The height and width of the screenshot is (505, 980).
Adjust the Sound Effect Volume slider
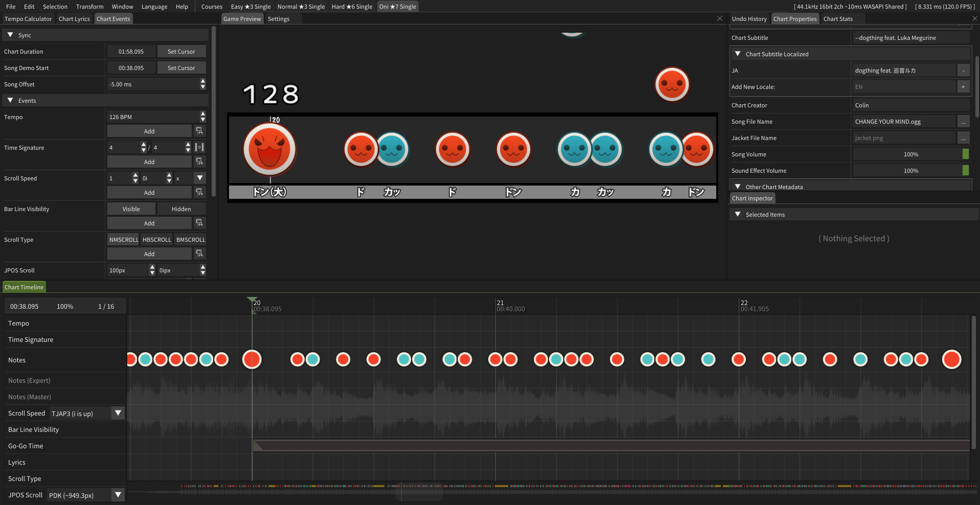pyautogui.click(x=911, y=170)
